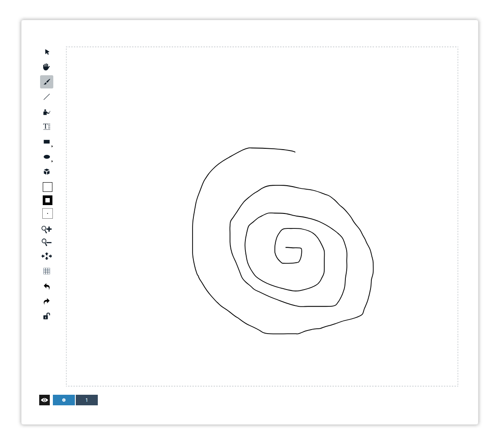The width and height of the screenshot is (500, 448).
Task: Undo the last stroke
Action: pos(47,286)
